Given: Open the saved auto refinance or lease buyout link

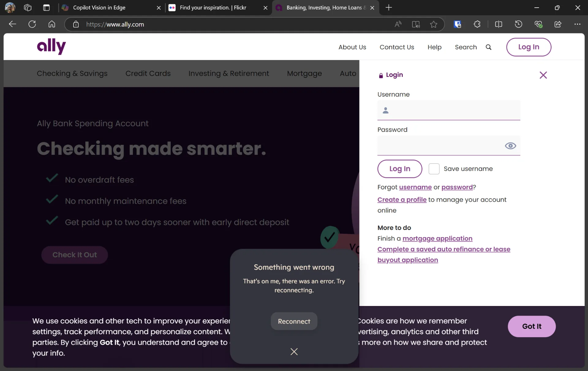Looking at the screenshot, I should (x=444, y=255).
